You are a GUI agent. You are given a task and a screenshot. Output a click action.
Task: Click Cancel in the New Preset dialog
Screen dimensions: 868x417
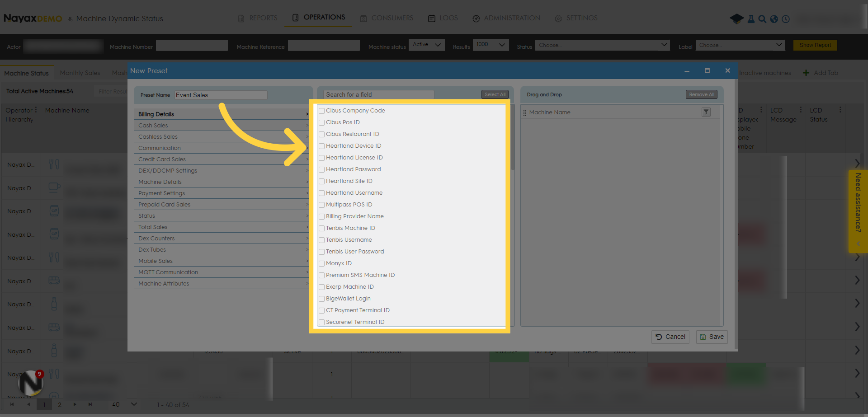(x=670, y=337)
